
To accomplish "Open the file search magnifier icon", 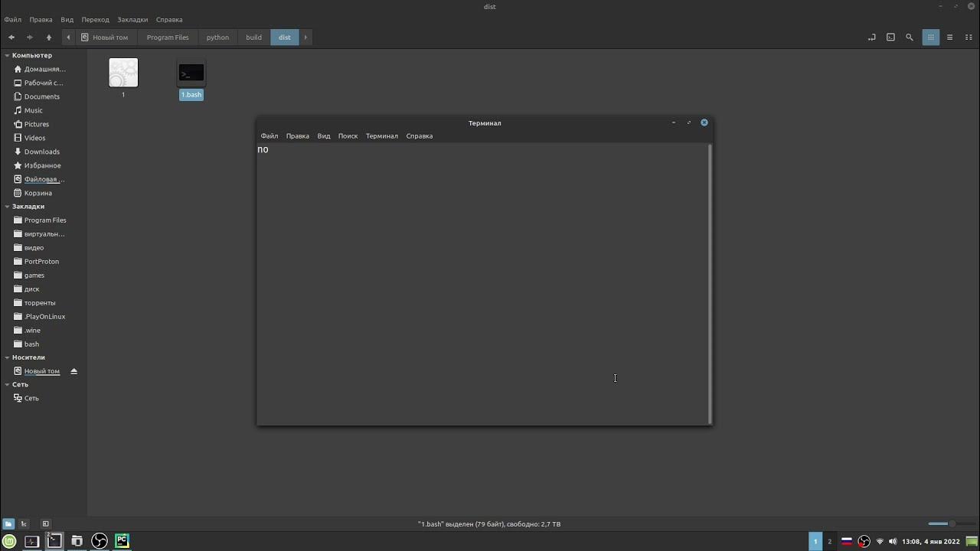I will tap(910, 37).
